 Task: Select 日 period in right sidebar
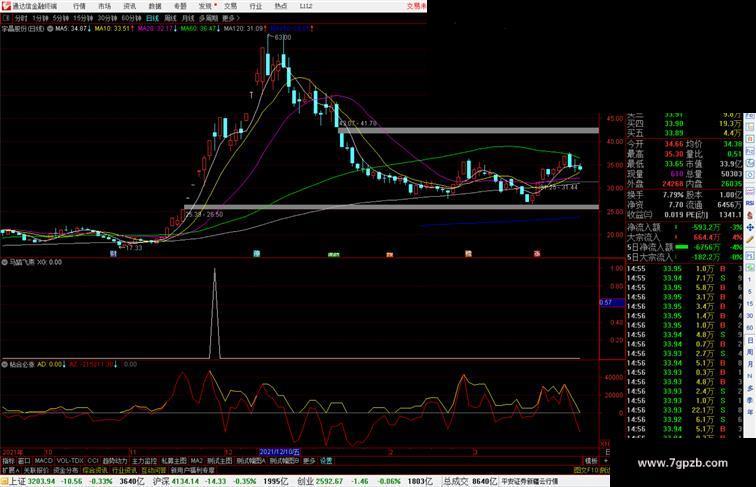click(750, 340)
